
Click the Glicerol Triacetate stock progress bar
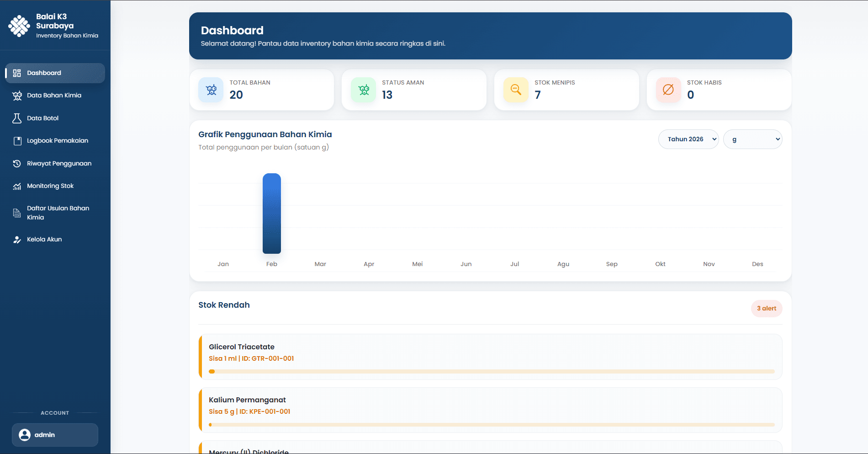click(x=492, y=372)
